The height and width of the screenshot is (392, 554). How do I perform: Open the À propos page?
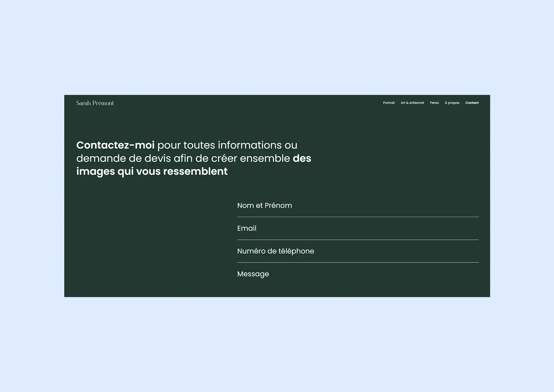point(452,103)
